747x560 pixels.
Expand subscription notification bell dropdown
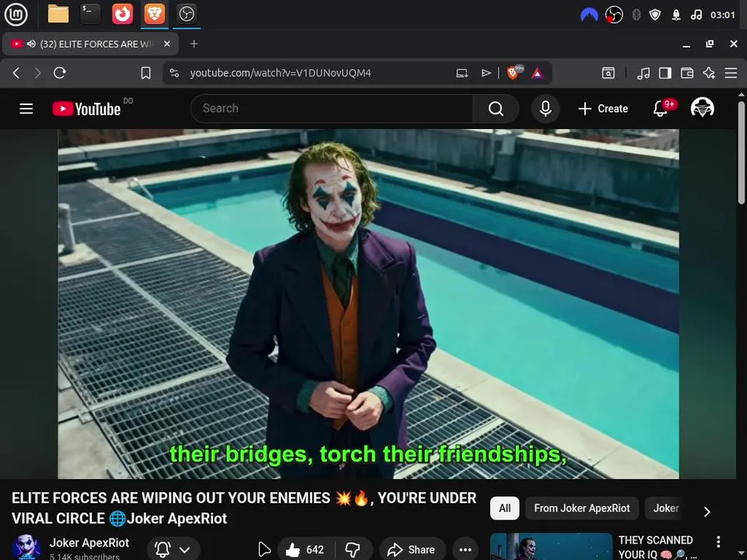coord(174,550)
